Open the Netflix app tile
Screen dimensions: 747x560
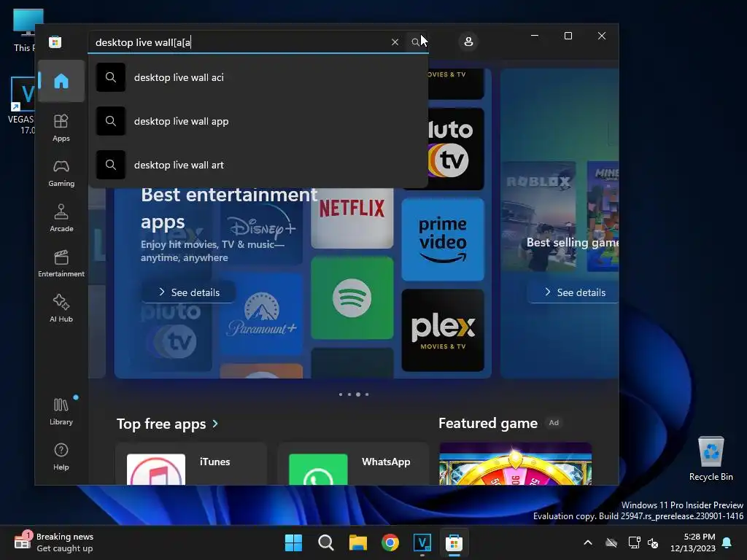pos(352,218)
